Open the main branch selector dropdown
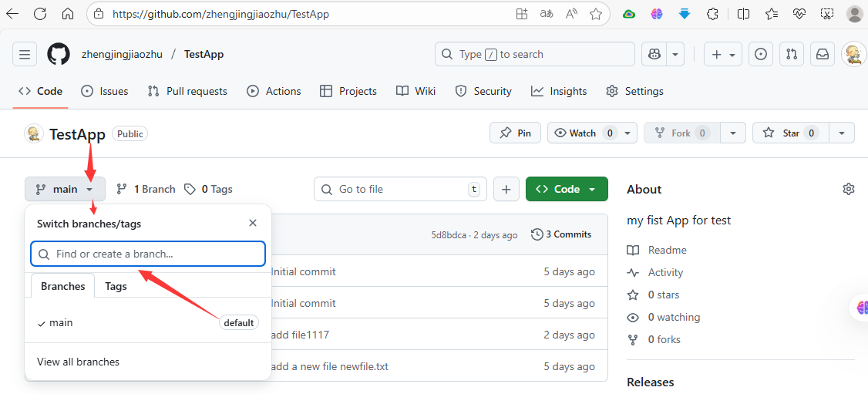 [x=65, y=189]
